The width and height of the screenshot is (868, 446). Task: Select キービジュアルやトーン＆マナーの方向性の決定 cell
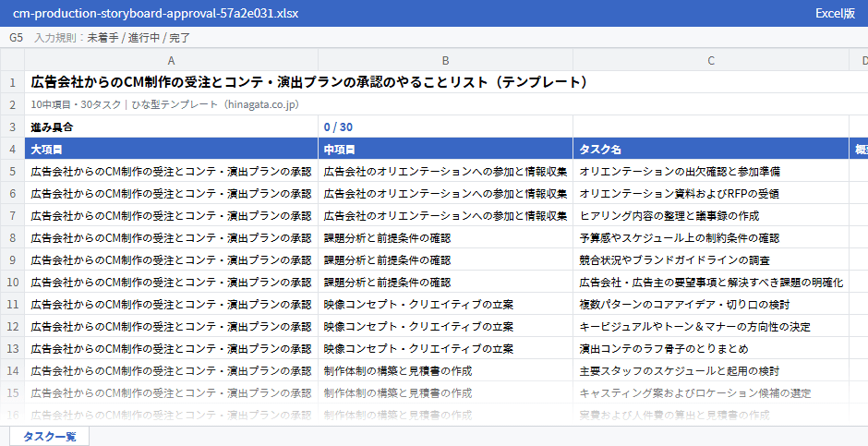[711, 326]
